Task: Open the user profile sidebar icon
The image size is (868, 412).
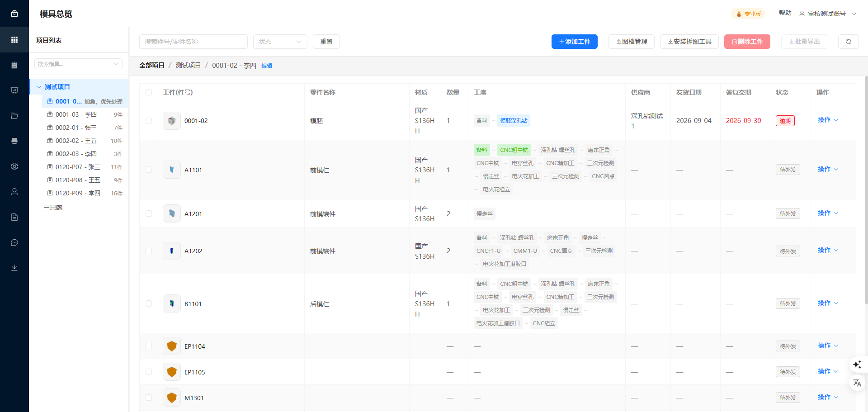Action: point(14,192)
